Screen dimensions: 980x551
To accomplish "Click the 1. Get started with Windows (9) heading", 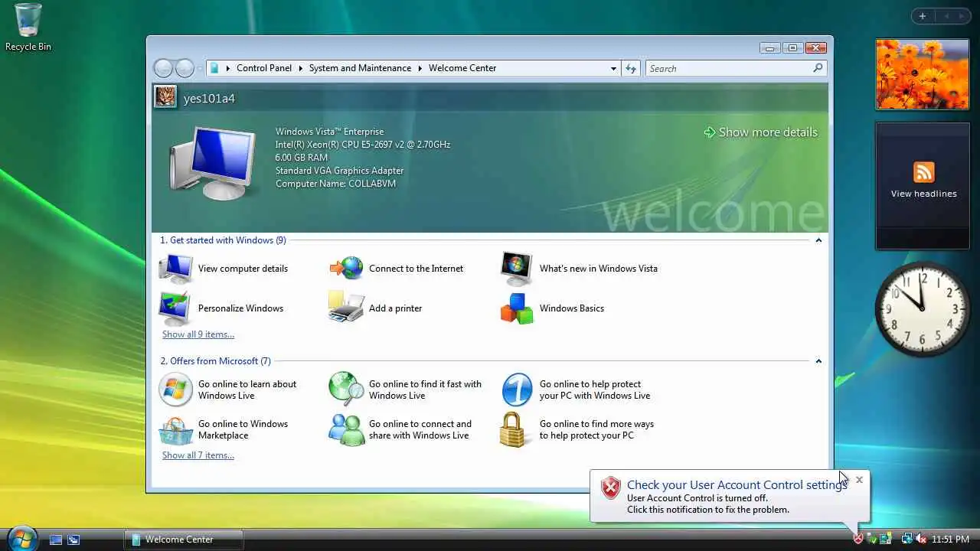I will (223, 240).
